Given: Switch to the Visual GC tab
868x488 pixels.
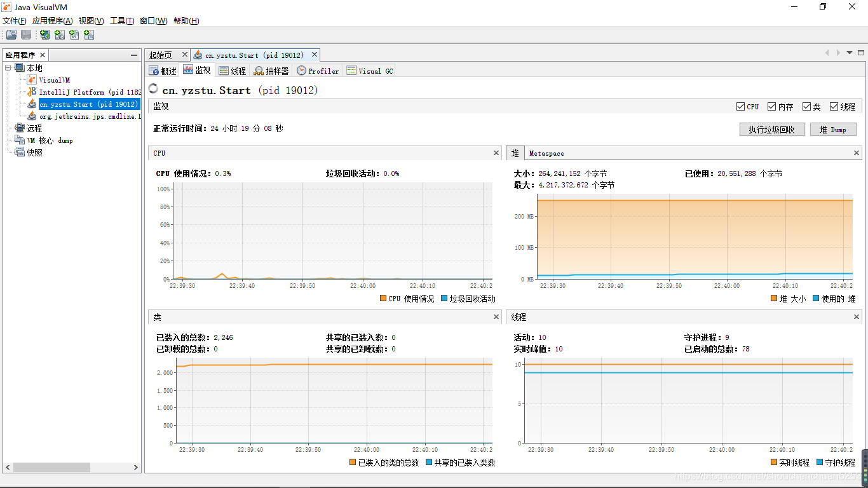Looking at the screenshot, I should click(x=370, y=71).
